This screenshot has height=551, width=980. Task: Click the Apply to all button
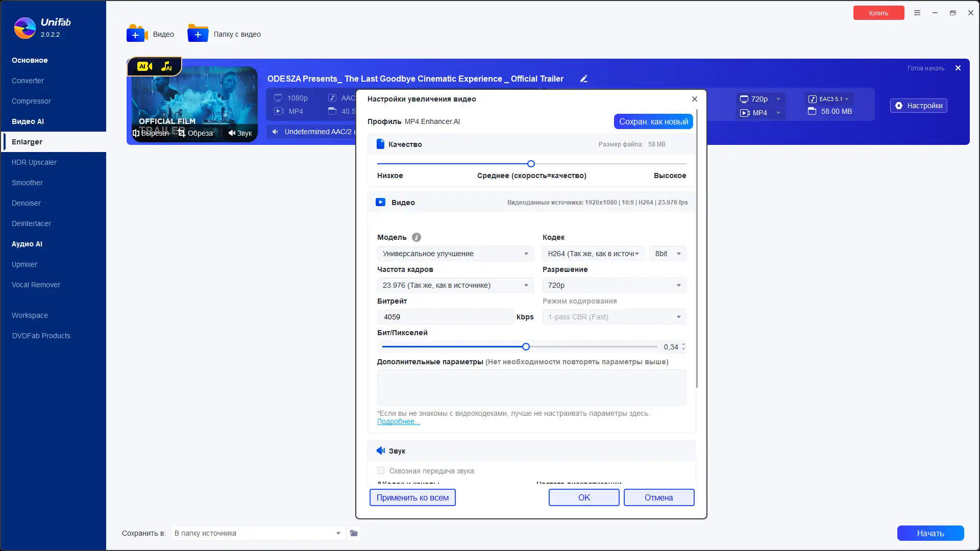[x=412, y=497]
